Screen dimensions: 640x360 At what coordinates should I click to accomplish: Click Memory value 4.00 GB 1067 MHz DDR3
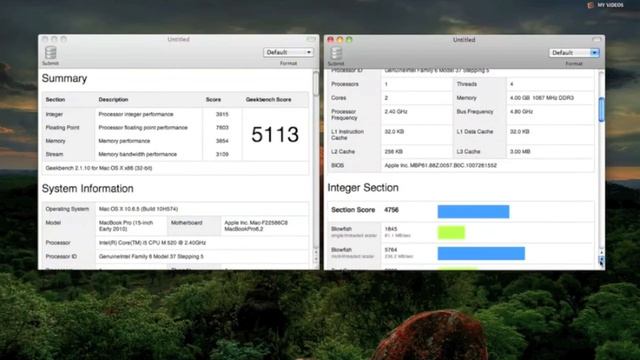tap(542, 98)
